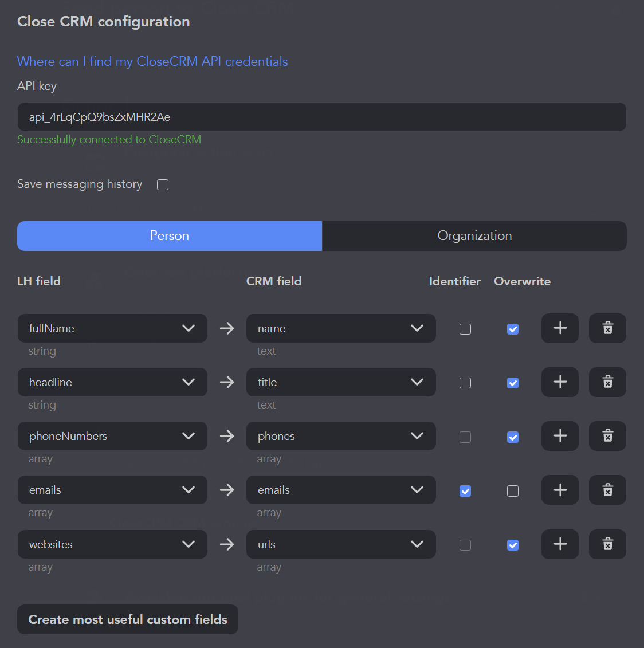Image resolution: width=644 pixels, height=648 pixels.
Task: Open the emails CRM field dropdown
Action: pyautogui.click(x=341, y=490)
